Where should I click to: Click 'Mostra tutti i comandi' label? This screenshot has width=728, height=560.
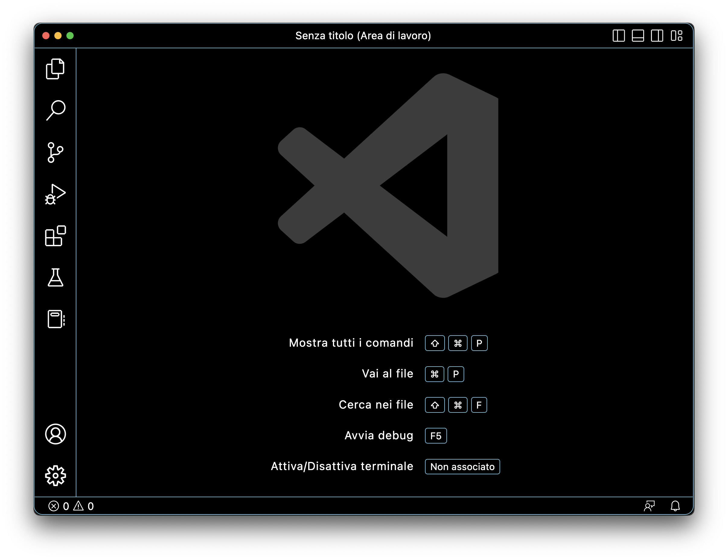(351, 343)
